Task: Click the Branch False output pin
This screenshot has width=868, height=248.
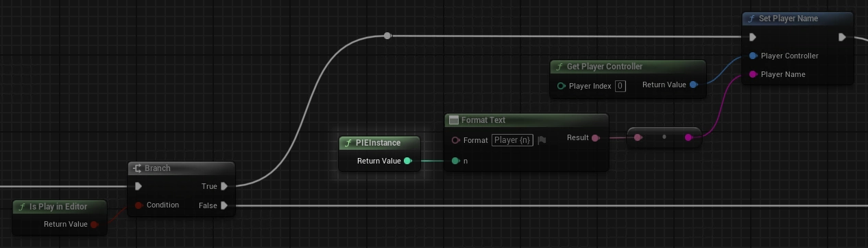Action: (224, 205)
